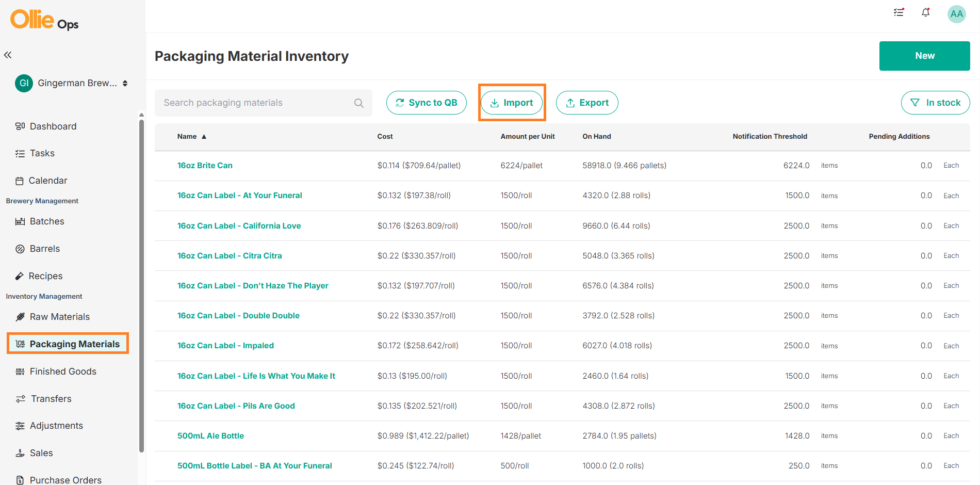
Task: Open 16oz Can Label - Citra Citra
Action: click(x=230, y=256)
